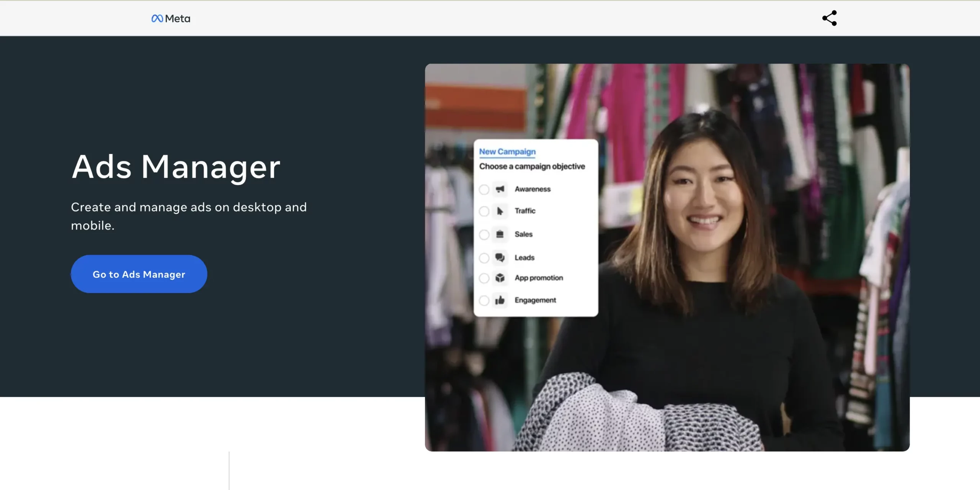This screenshot has height=490, width=980.
Task: Click the 'Traffic' objective label
Action: click(525, 211)
